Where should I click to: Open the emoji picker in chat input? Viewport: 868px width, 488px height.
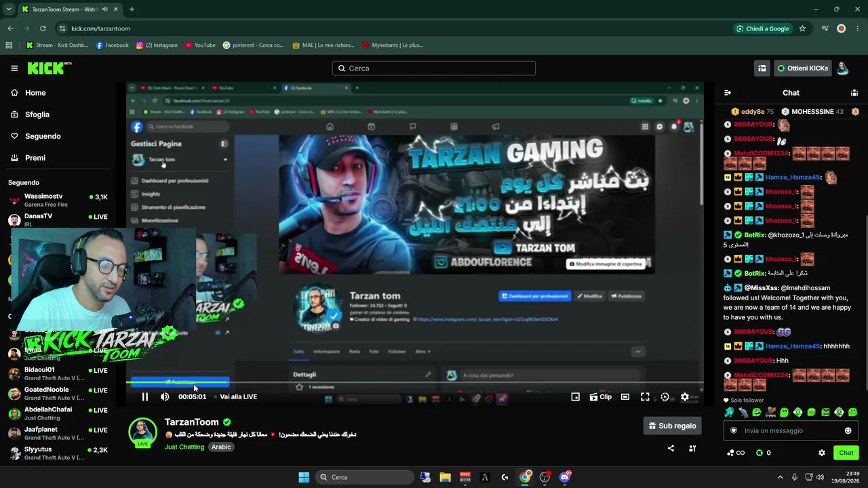point(848,430)
